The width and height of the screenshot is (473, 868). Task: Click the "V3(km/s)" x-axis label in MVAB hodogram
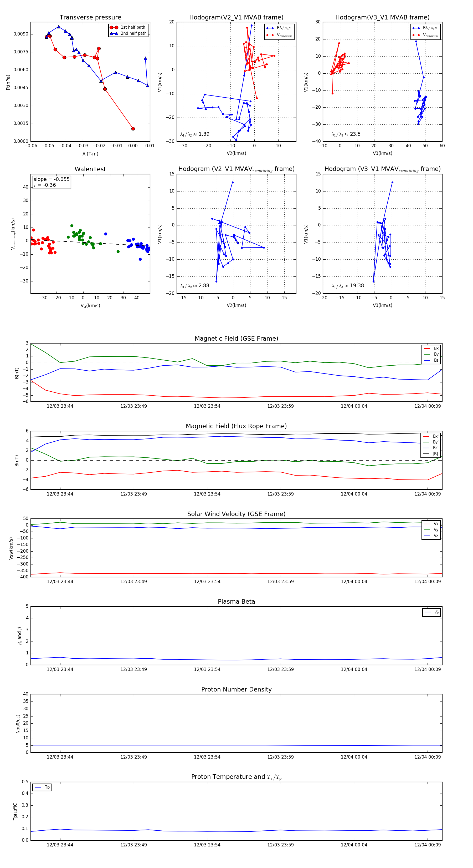(382, 153)
